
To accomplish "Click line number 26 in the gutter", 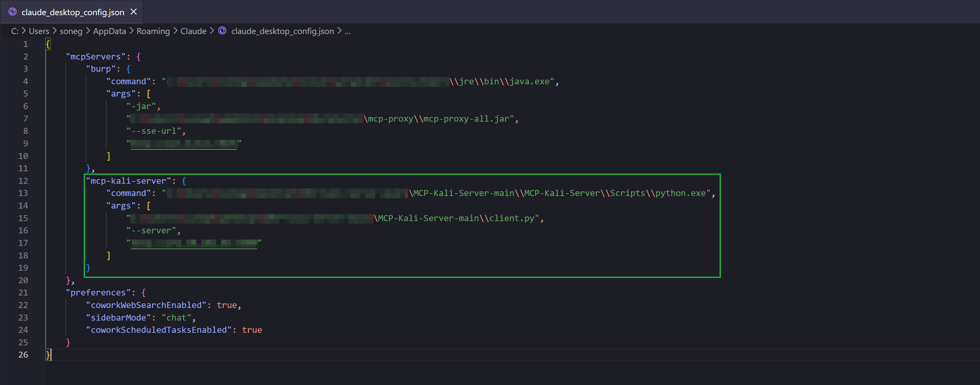I will [23, 355].
